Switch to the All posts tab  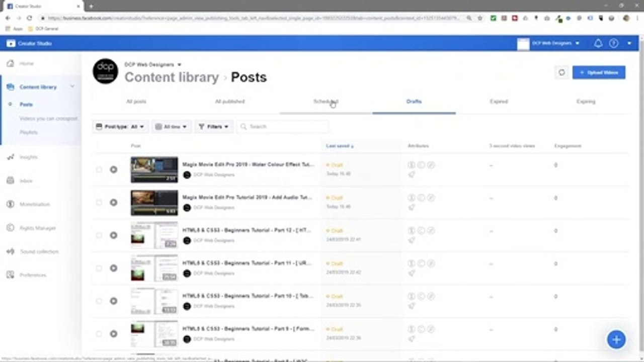(x=136, y=102)
